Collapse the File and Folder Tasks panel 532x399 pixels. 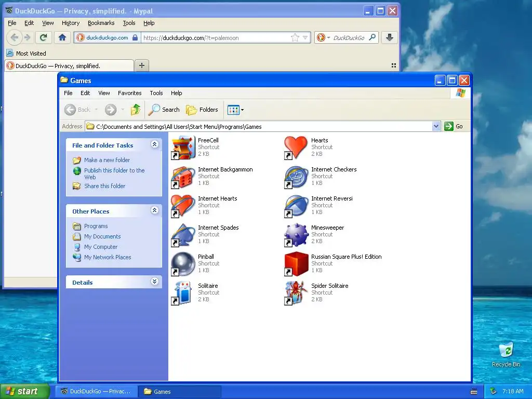coord(154,144)
